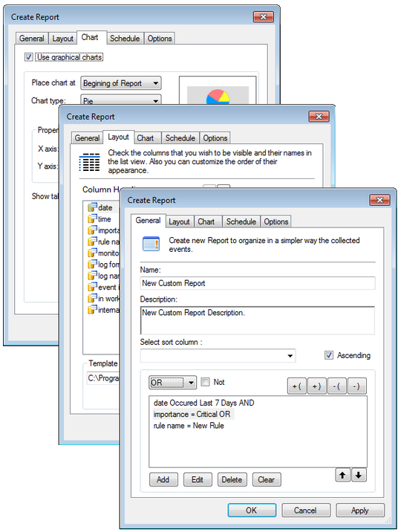
Task: Click the Apply button
Action: tap(360, 510)
